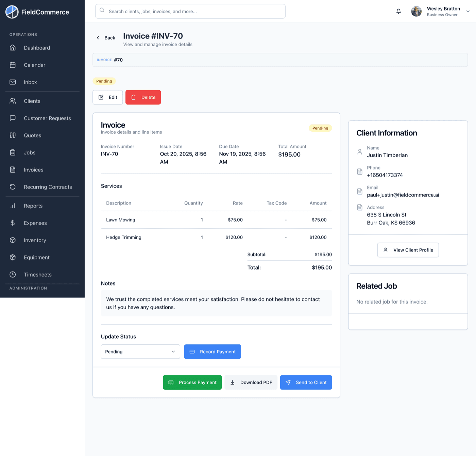
Task: Click the FieldCommerce logo
Action: pos(12,12)
